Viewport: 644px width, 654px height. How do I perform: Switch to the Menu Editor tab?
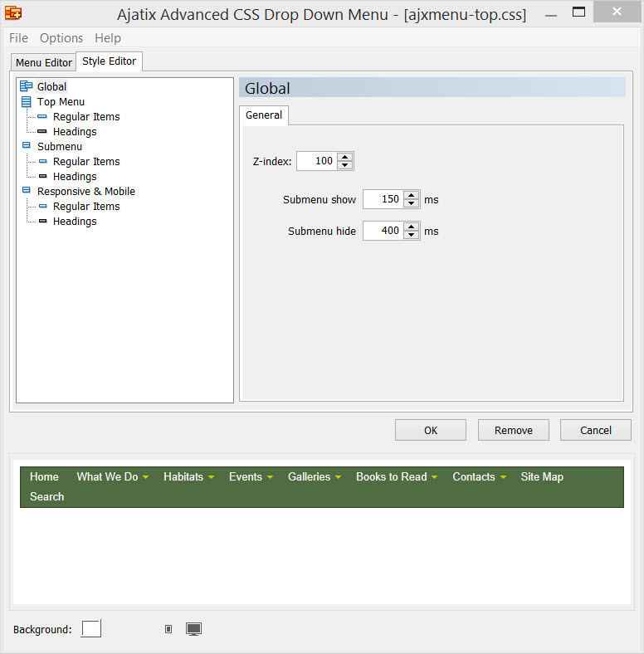44,62
